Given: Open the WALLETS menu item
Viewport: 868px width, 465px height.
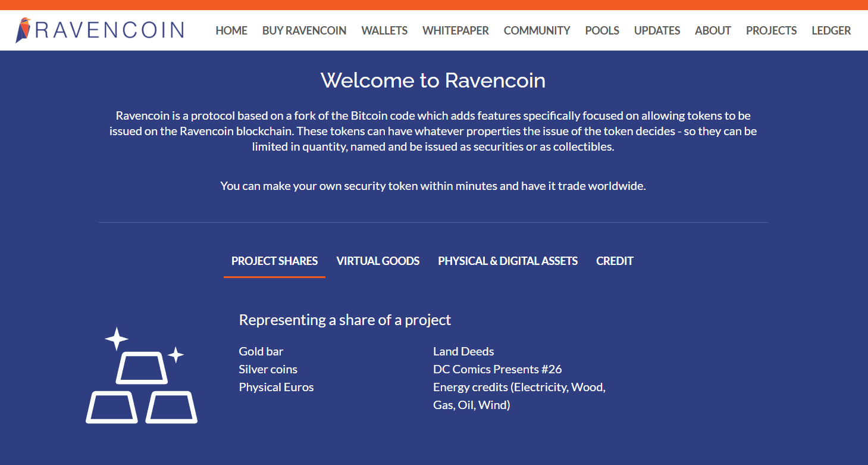Looking at the screenshot, I should [384, 30].
